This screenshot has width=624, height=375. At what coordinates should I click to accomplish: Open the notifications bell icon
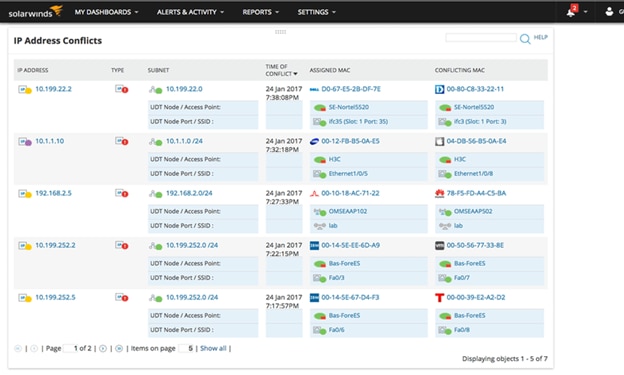pos(571,12)
